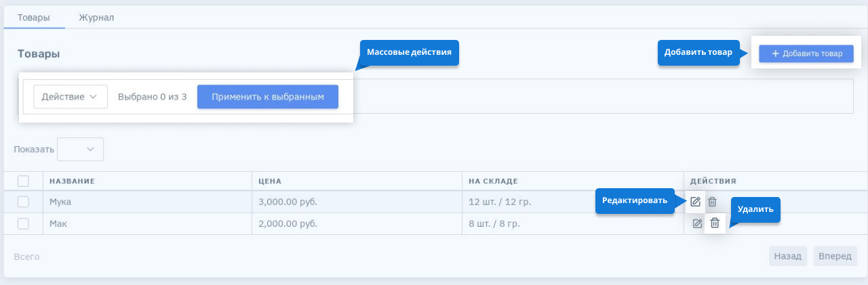Go to previous page with Назад
The height and width of the screenshot is (285, 868).
tap(788, 257)
